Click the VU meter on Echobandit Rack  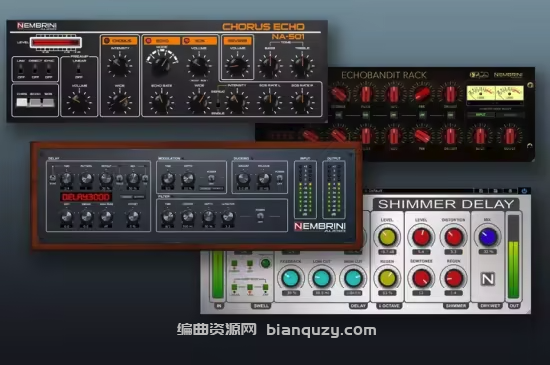coord(495,93)
